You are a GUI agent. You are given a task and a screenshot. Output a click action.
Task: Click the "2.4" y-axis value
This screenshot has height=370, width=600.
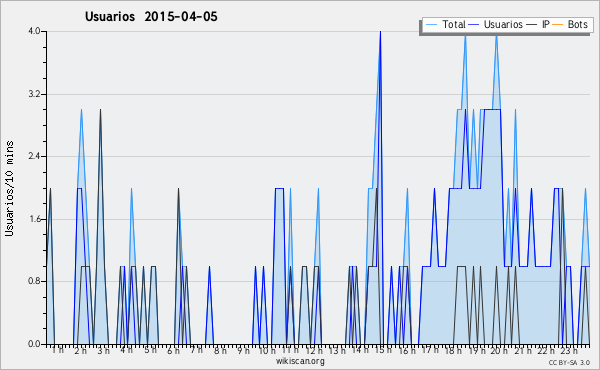[34, 156]
